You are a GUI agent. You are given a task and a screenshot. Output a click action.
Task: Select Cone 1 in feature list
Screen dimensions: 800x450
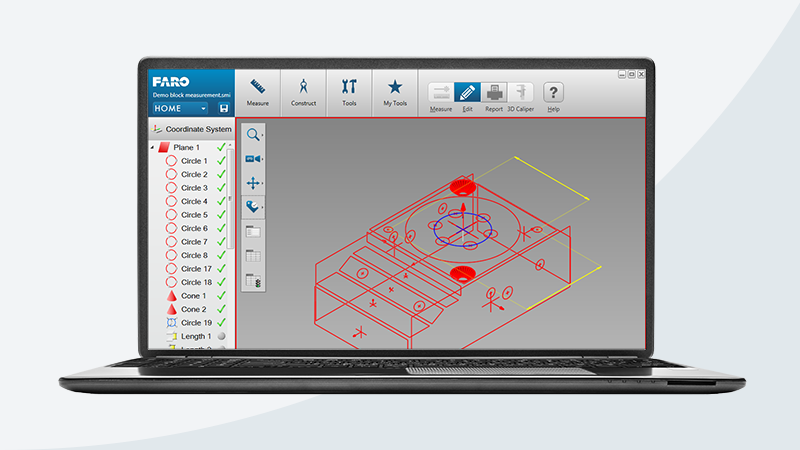[193, 296]
